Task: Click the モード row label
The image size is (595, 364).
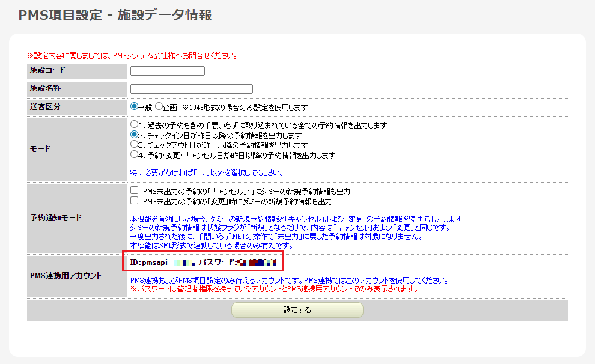Action: tap(40, 149)
